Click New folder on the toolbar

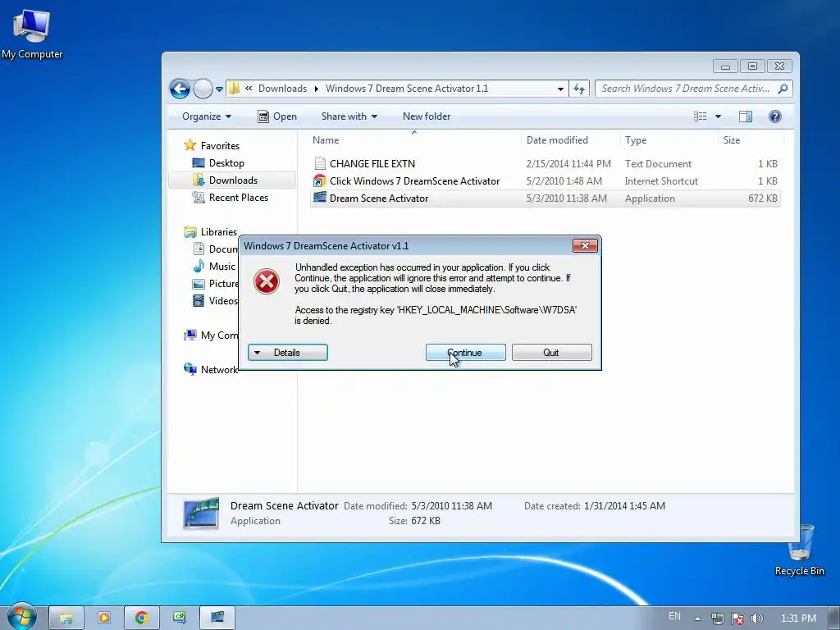click(427, 116)
